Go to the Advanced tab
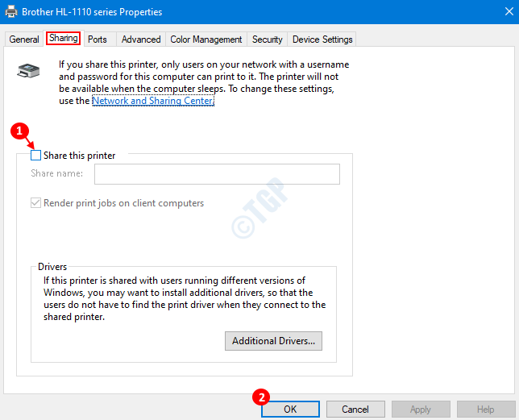This screenshot has width=519, height=420. [141, 40]
